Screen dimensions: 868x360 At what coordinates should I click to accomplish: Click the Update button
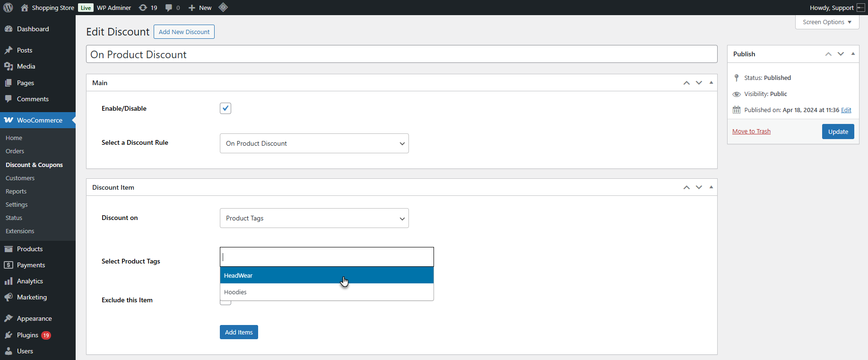pos(838,132)
